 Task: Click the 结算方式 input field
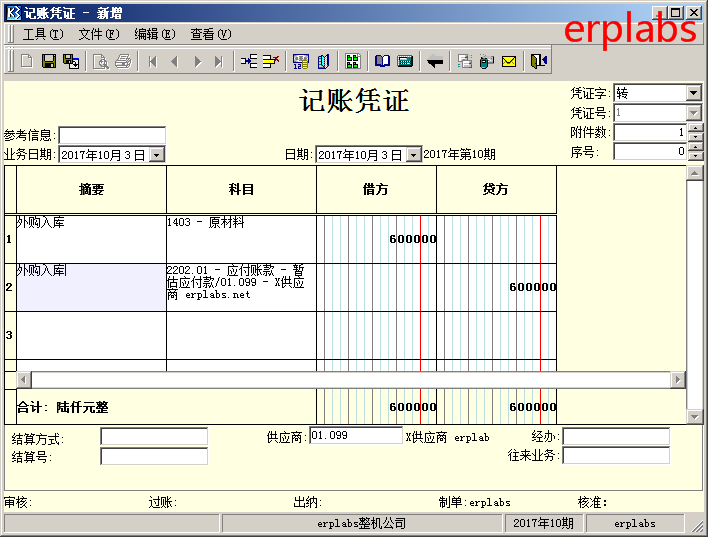tap(154, 437)
